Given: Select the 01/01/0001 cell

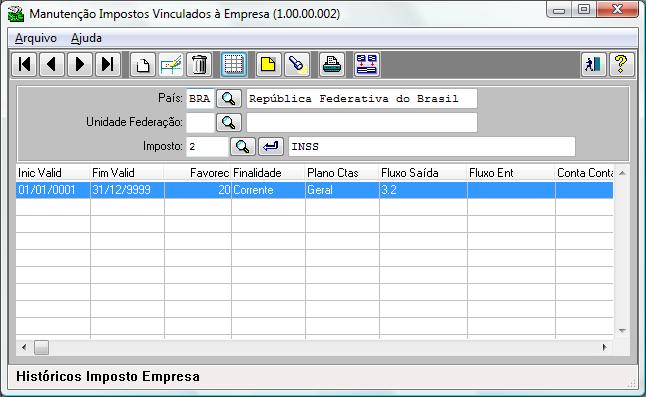Looking at the screenshot, I should tap(53, 190).
